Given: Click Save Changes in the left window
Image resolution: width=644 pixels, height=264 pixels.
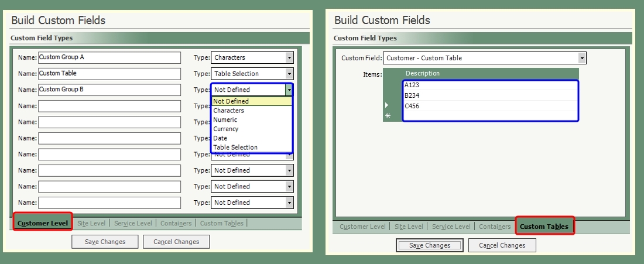Looking at the screenshot, I should pyautogui.click(x=105, y=242).
